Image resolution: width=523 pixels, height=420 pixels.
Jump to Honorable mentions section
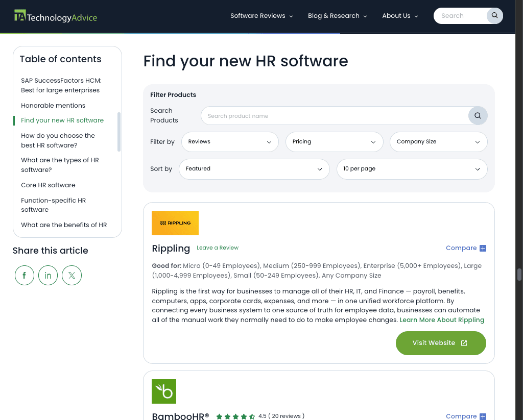pos(53,105)
